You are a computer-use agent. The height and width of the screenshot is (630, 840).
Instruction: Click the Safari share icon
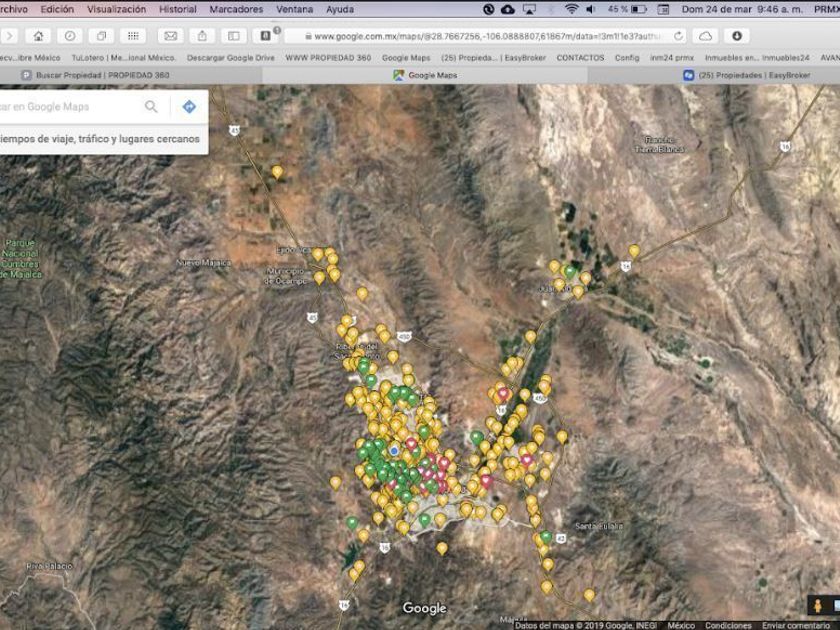[x=202, y=36]
